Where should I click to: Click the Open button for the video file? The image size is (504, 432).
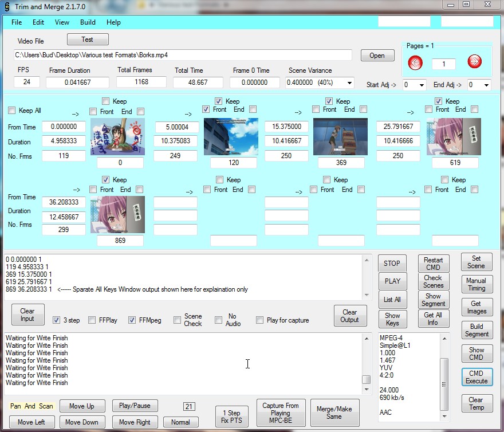[x=377, y=56]
